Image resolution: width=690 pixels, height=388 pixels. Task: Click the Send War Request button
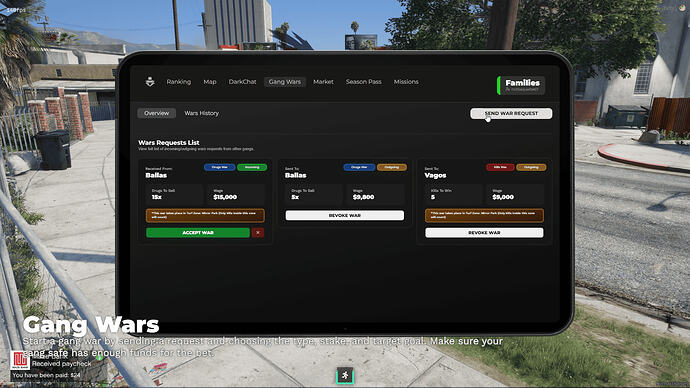(x=511, y=113)
